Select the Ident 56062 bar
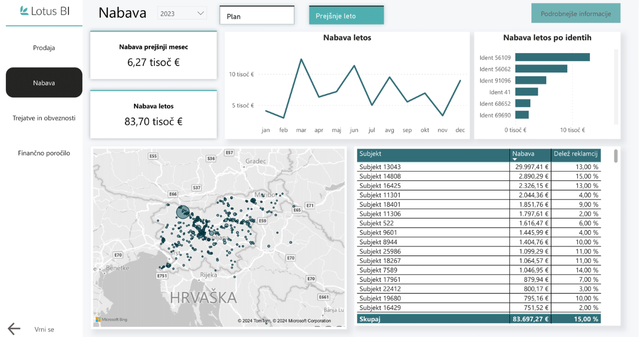Screen dimensions: 644x337 (x=541, y=69)
